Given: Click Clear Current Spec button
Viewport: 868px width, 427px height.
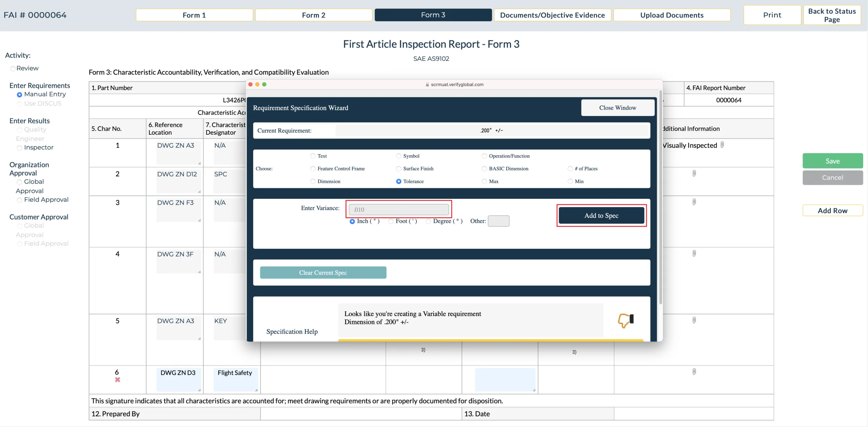Looking at the screenshot, I should pos(323,273).
